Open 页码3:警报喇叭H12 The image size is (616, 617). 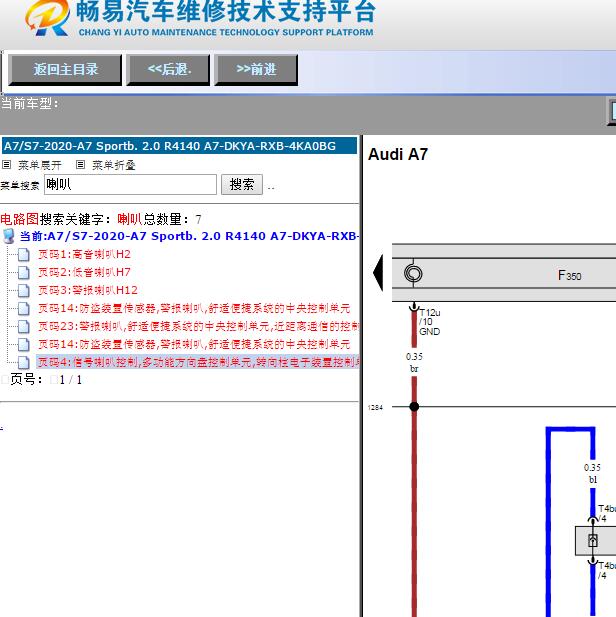click(x=88, y=290)
